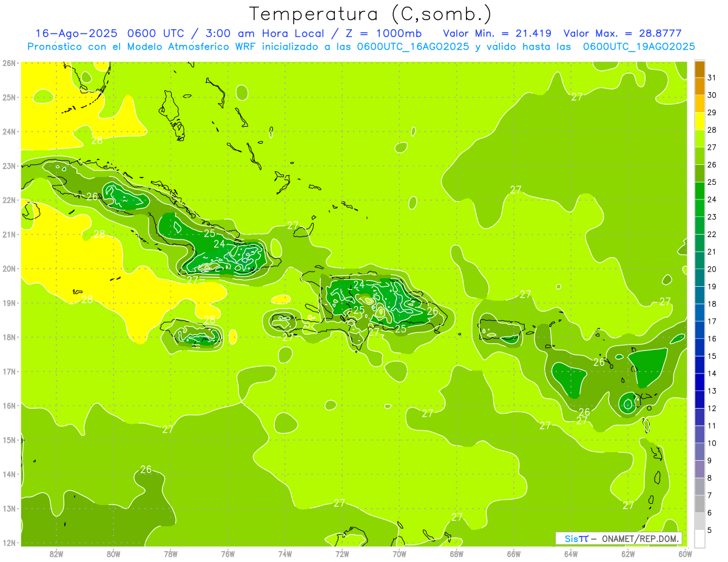This screenshot has height=562, width=728.
Task: Click the longitude label '80W'
Action: [x=113, y=554]
